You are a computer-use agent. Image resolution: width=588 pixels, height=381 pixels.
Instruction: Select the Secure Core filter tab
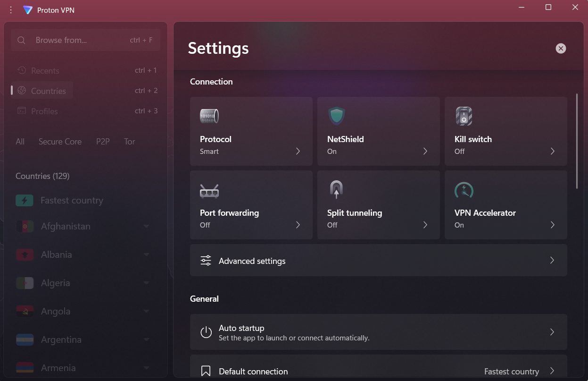[60, 142]
